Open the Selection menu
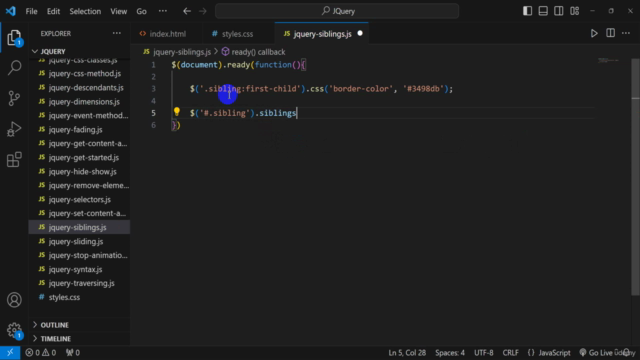The image size is (640, 360). (85, 11)
